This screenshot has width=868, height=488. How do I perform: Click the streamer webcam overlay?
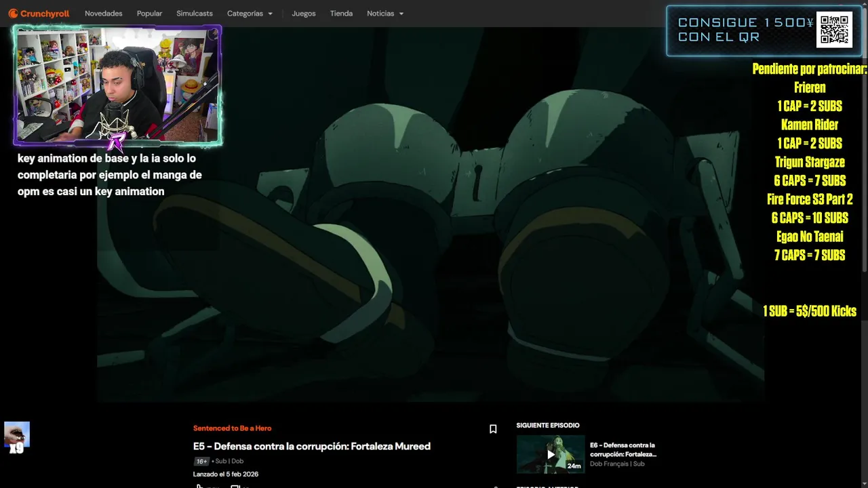[117, 85]
